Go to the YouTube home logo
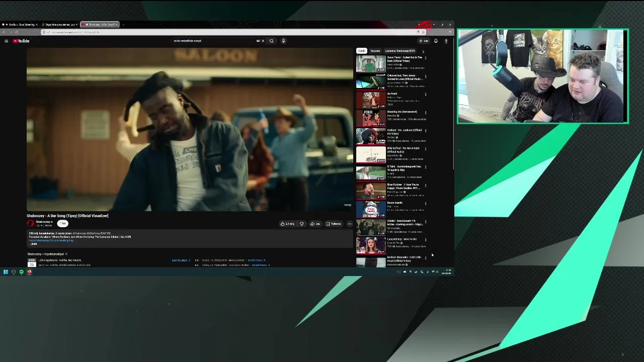 (x=21, y=41)
